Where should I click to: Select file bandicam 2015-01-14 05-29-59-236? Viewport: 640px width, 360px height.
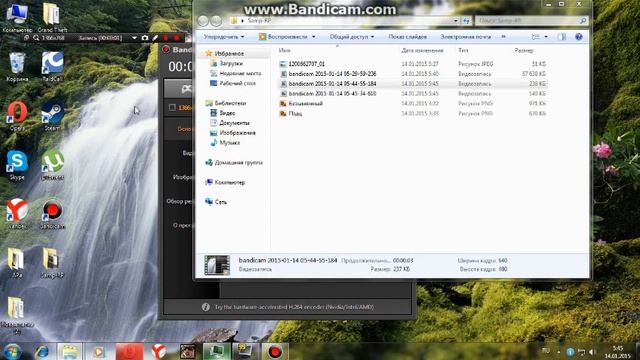pos(332,73)
